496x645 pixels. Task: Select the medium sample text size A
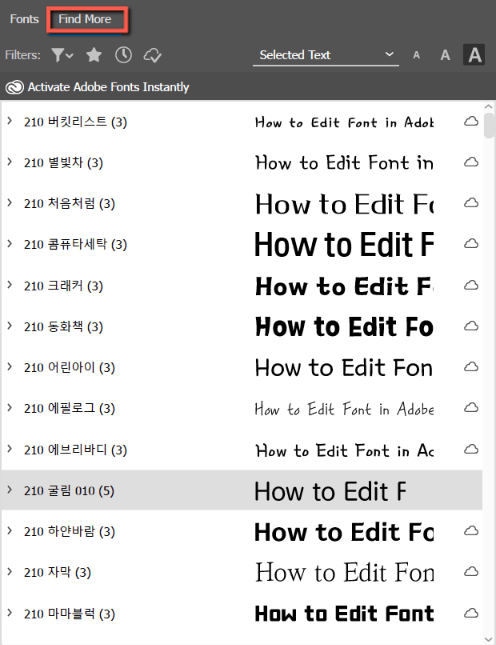(x=445, y=55)
